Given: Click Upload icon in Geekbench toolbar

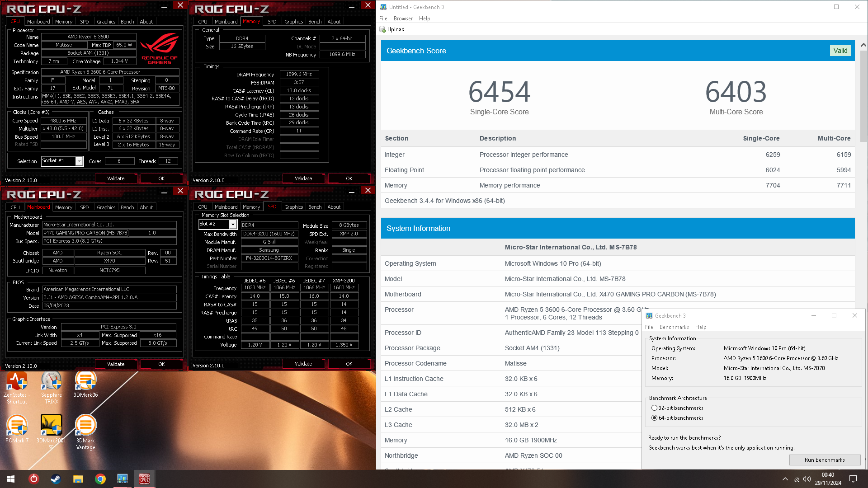Looking at the screenshot, I should 382,29.
